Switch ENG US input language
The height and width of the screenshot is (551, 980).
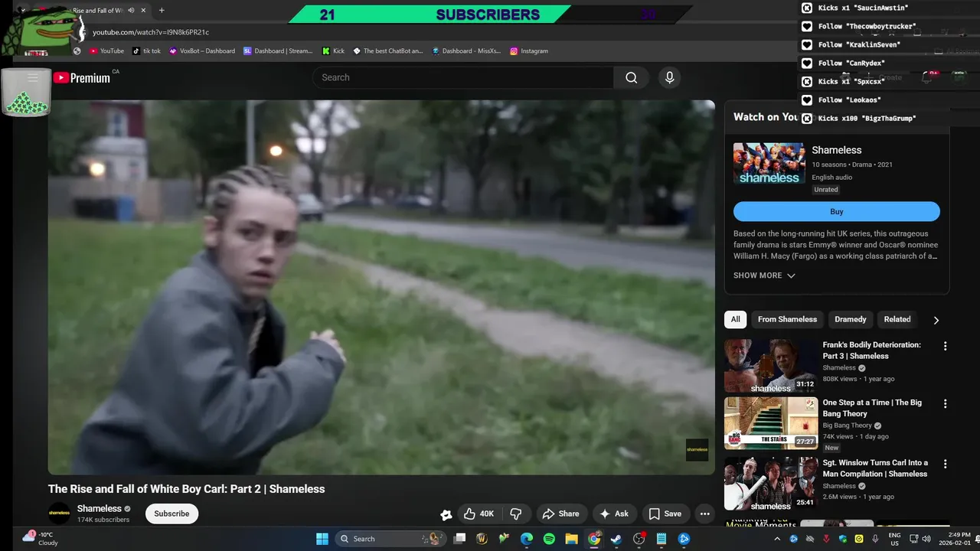[894, 539]
